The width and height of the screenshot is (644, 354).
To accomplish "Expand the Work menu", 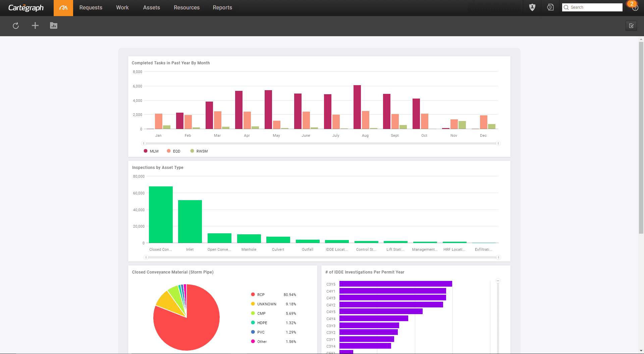I will [122, 7].
